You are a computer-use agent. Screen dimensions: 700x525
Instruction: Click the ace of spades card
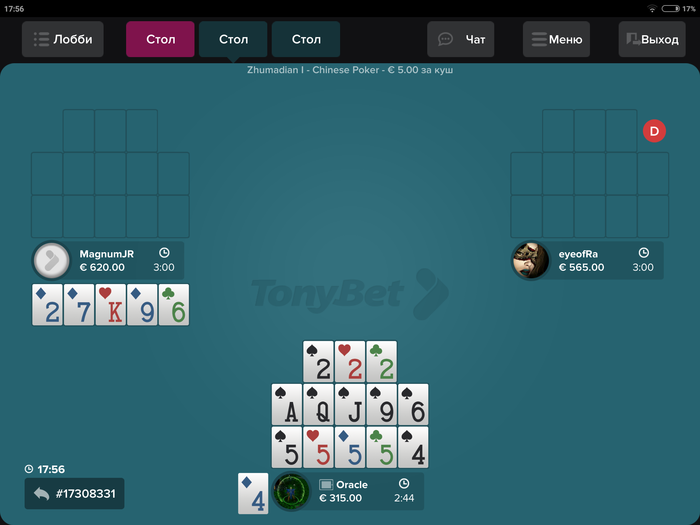coord(287,404)
